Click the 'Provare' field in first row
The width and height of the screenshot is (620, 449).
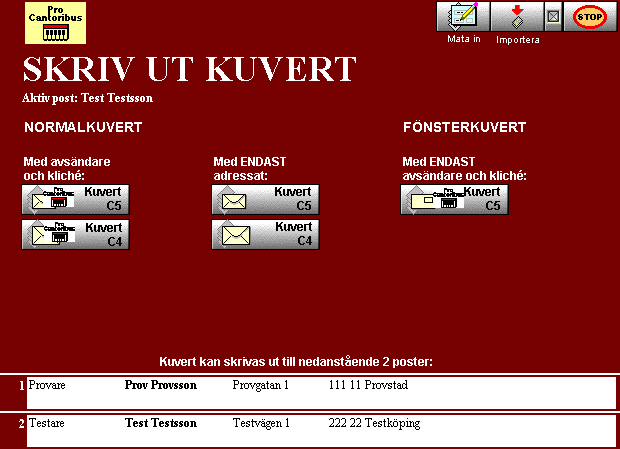[x=47, y=384]
